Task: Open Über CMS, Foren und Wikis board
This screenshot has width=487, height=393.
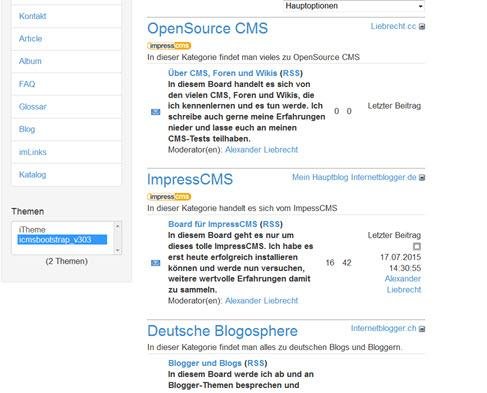Action: [x=222, y=73]
